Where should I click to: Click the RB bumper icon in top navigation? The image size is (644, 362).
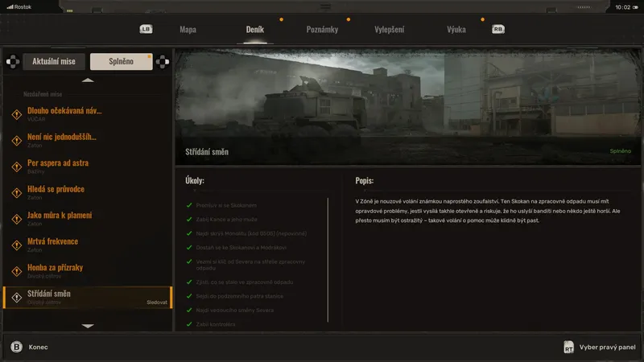click(498, 30)
